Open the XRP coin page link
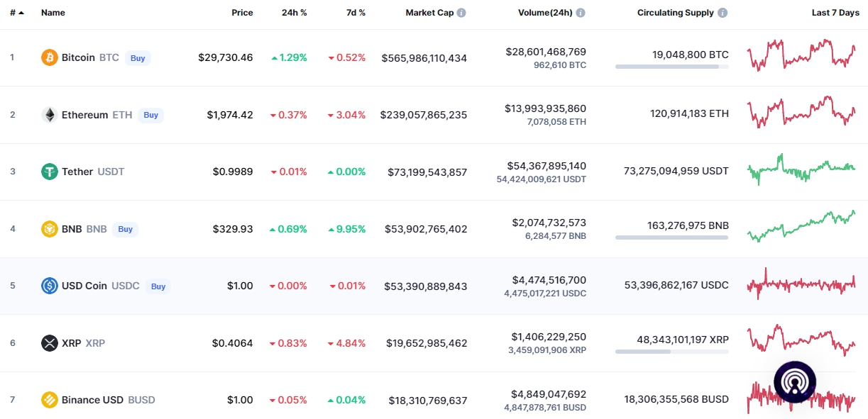Image resolution: width=868 pixels, height=419 pixels. 83,343
